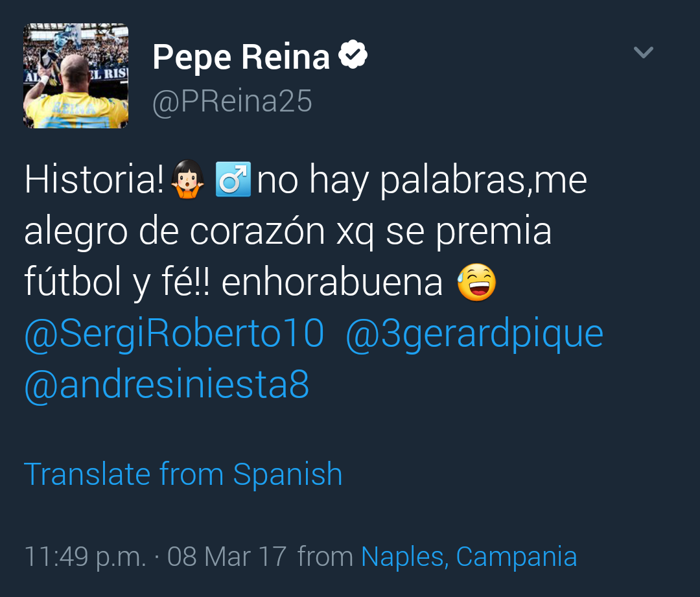Click the word "enhorabuena" in the tweet
Image resolution: width=700 pixels, height=597 pixels.
click(332, 283)
